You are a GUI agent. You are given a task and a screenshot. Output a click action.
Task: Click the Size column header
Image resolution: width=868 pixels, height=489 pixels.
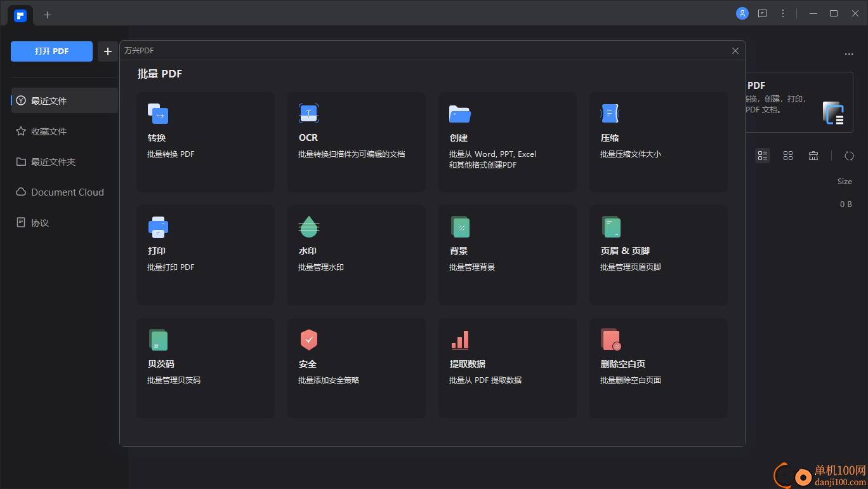(845, 182)
